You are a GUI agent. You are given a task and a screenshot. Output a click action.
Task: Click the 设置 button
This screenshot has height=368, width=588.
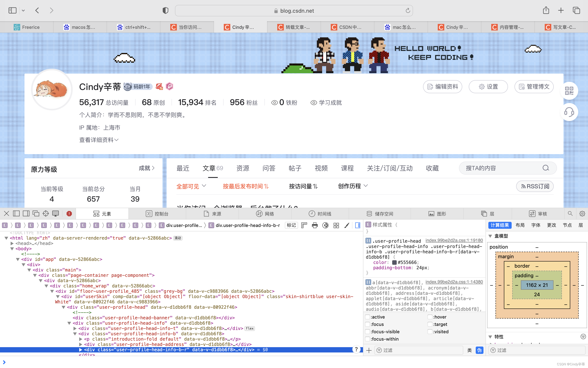[488, 87]
